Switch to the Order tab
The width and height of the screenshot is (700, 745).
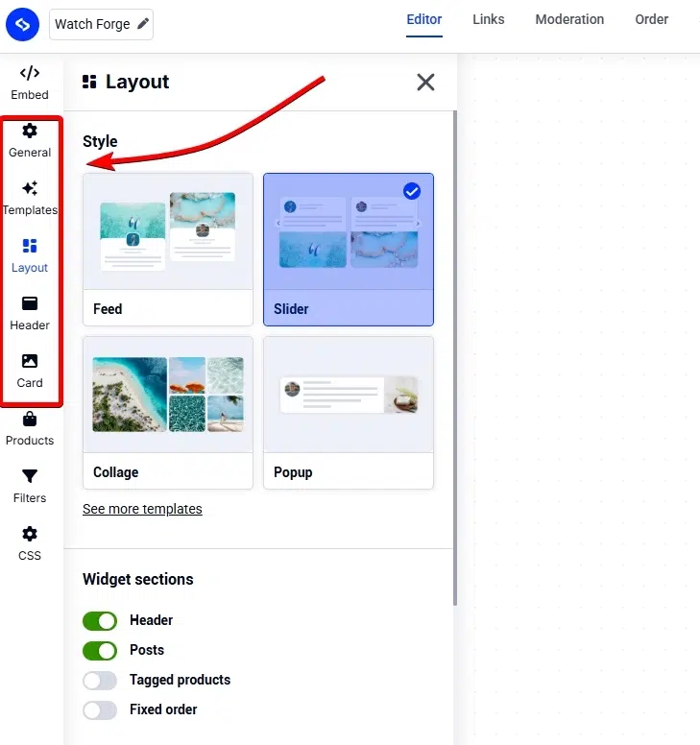[x=652, y=19]
